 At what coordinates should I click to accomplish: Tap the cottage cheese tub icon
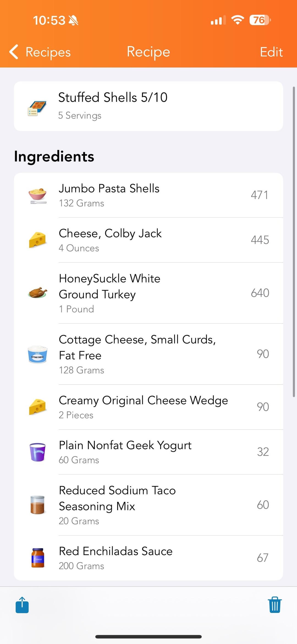37,354
